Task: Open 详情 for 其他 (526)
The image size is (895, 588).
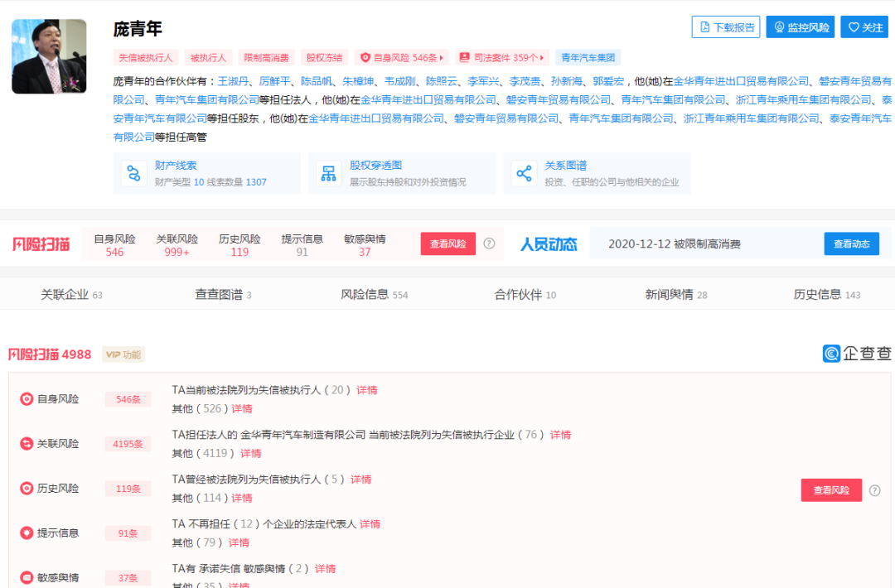Action: [242, 408]
